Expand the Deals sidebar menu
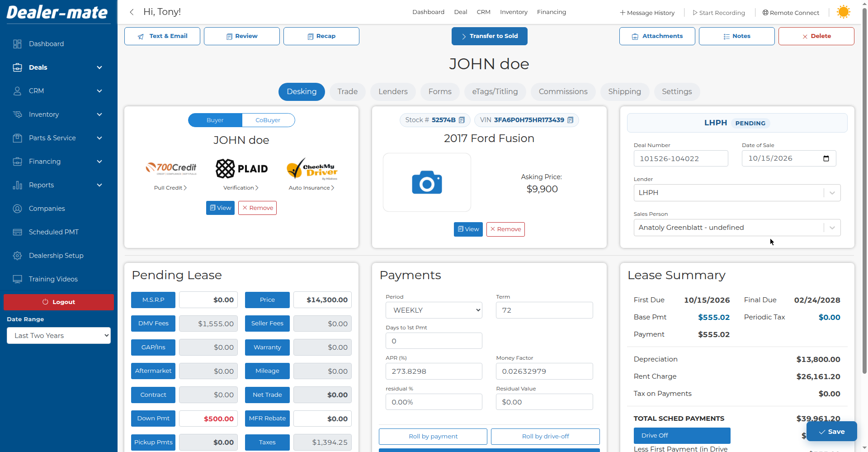 tap(59, 67)
